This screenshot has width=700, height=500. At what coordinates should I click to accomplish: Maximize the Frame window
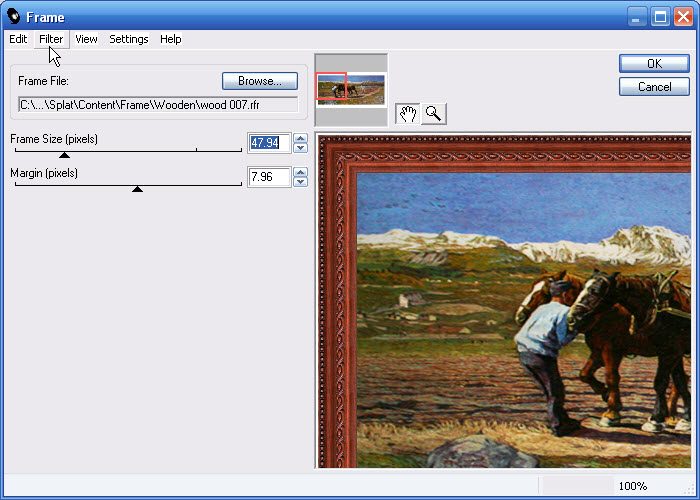(x=660, y=17)
